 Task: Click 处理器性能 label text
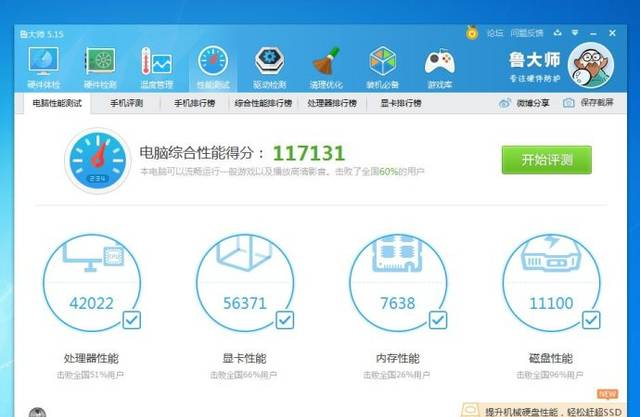[x=91, y=358]
